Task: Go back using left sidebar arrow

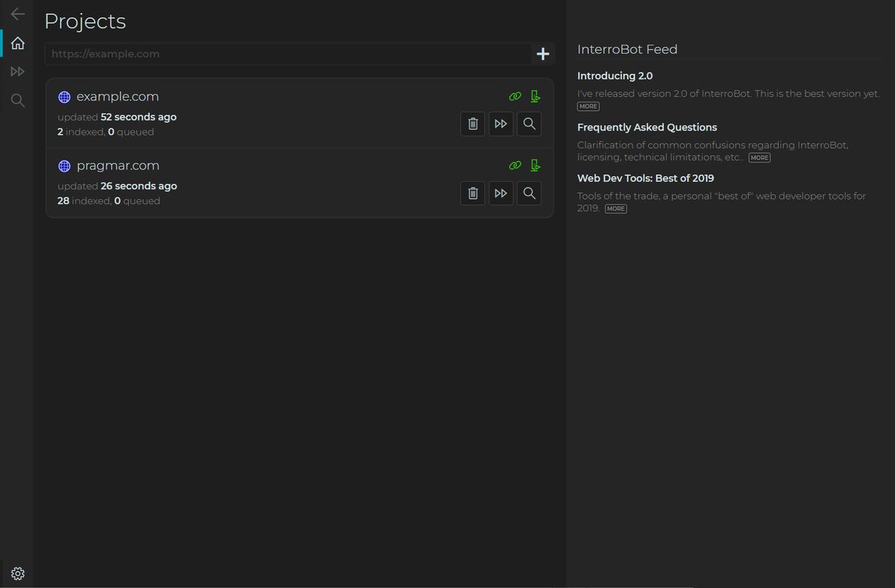Action: click(x=18, y=14)
